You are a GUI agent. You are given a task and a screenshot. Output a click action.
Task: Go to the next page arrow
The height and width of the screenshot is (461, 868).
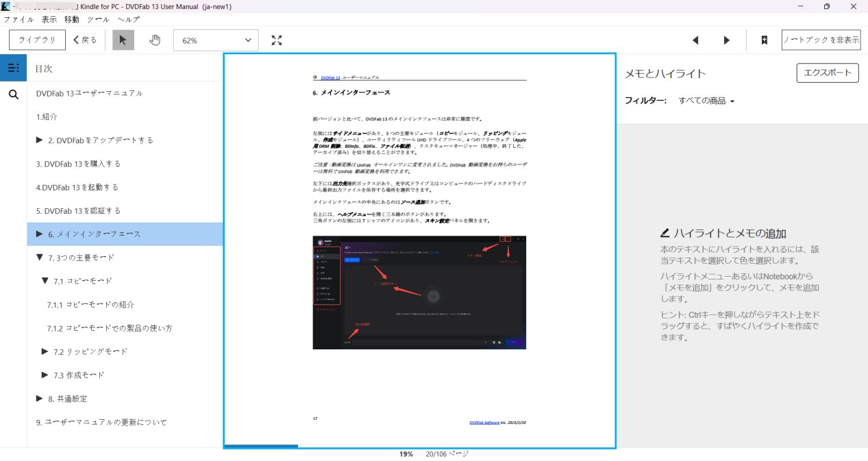[726, 40]
